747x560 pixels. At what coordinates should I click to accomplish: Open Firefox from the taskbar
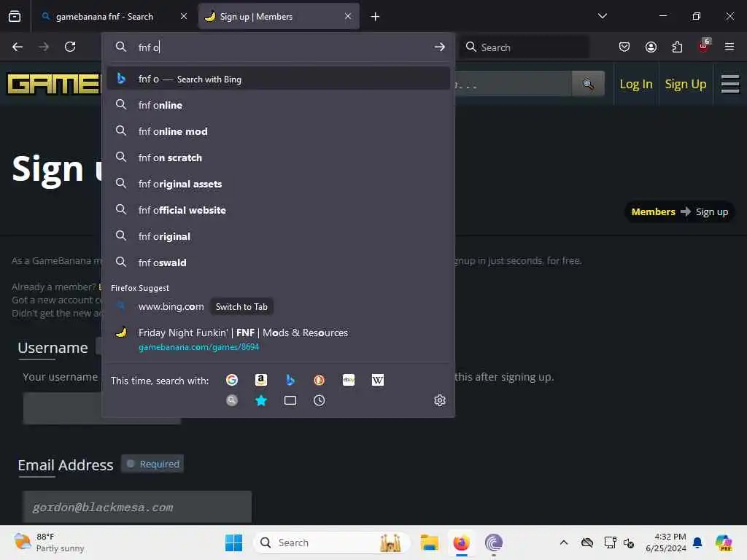tap(461, 542)
